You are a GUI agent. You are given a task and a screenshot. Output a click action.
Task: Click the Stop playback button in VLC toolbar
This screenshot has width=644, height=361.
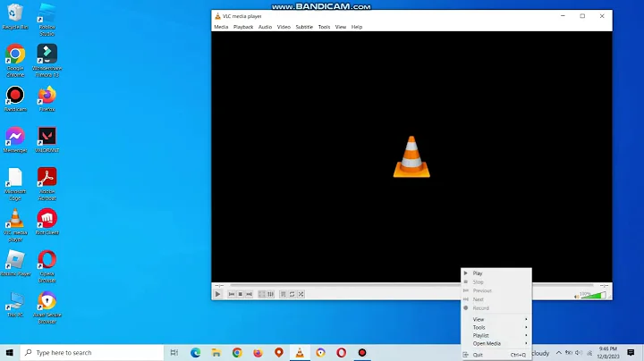241,294
